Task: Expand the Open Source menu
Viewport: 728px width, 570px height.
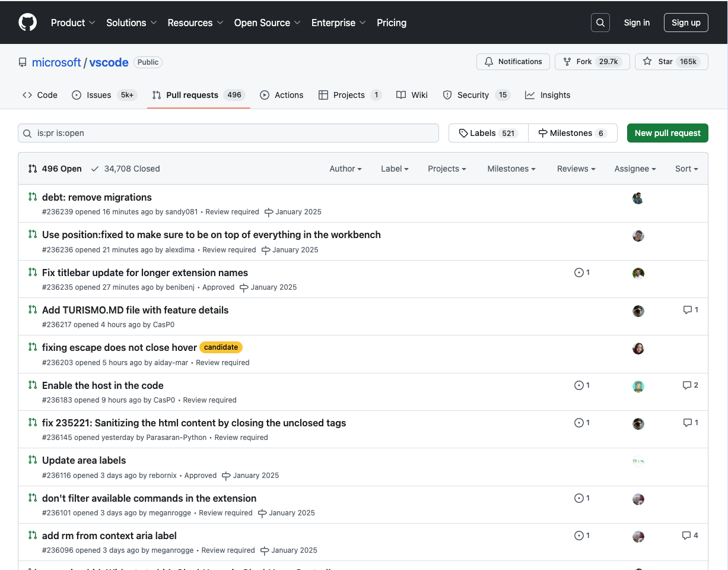Action: 268,23
